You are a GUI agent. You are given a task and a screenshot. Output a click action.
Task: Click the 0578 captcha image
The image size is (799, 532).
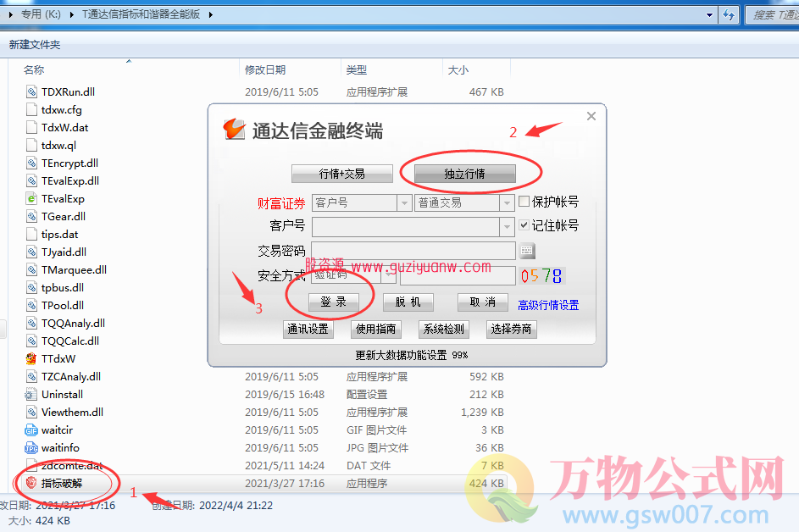[542, 275]
